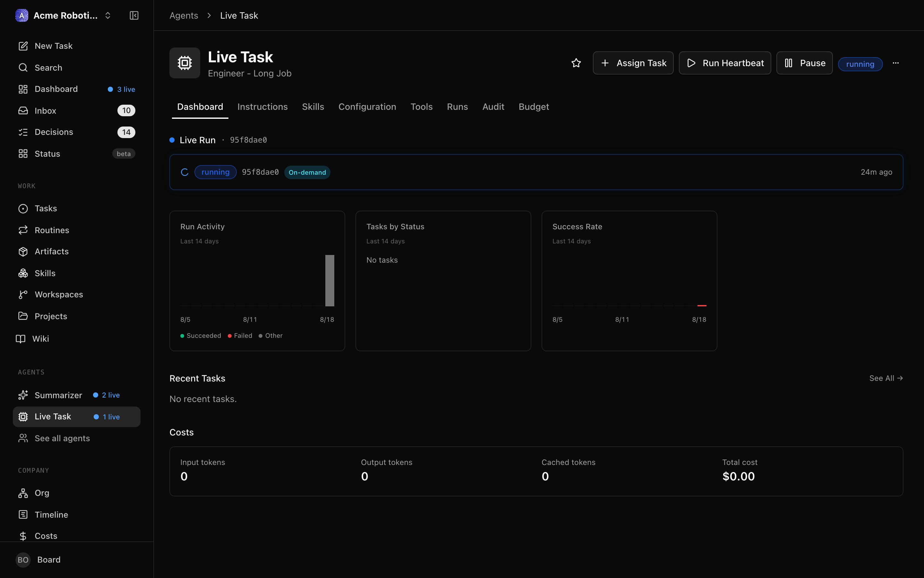This screenshot has width=924, height=578.
Task: Click the 3 live indicator beside Dashboard
Action: (121, 89)
